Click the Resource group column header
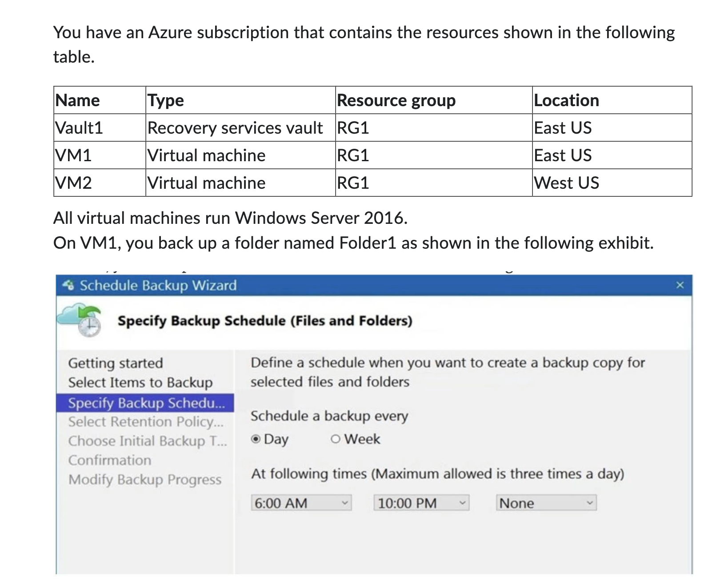 click(396, 100)
